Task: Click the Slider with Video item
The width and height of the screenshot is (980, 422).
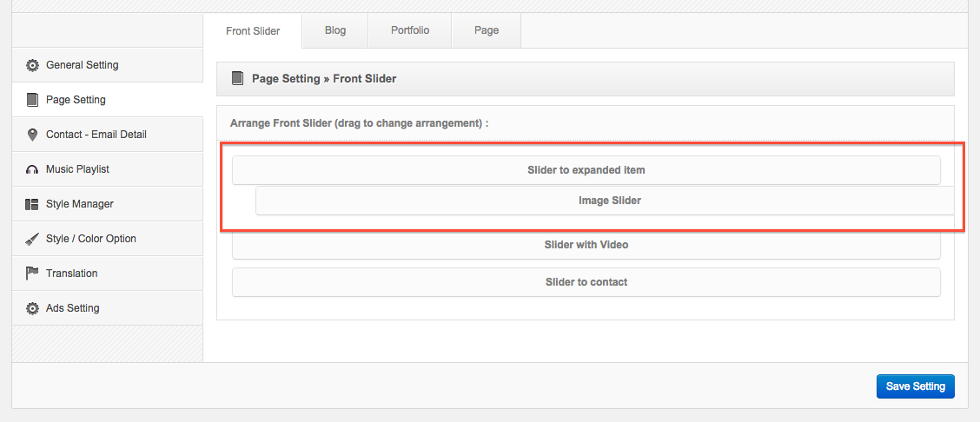Action: coord(586,246)
